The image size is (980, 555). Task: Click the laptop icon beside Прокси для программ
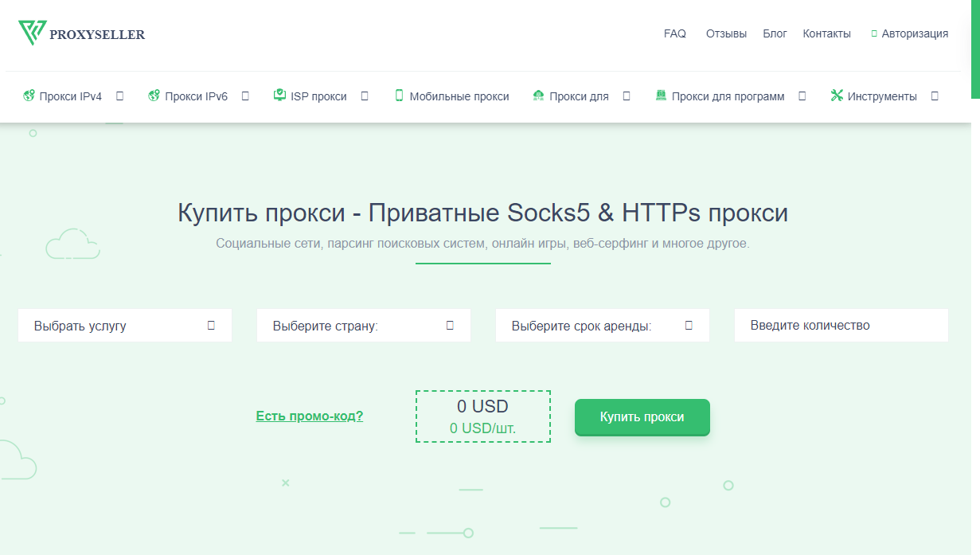(661, 96)
